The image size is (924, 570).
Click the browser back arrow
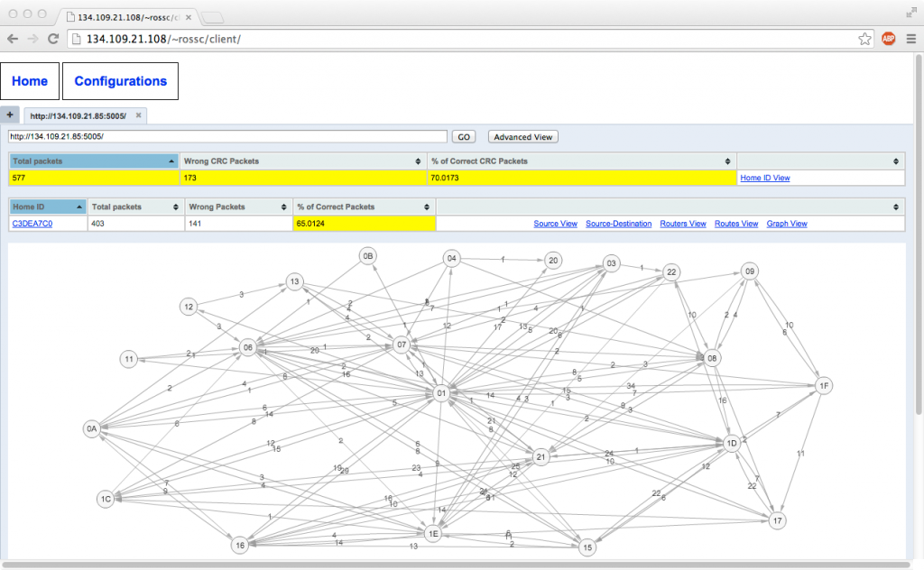(x=13, y=39)
